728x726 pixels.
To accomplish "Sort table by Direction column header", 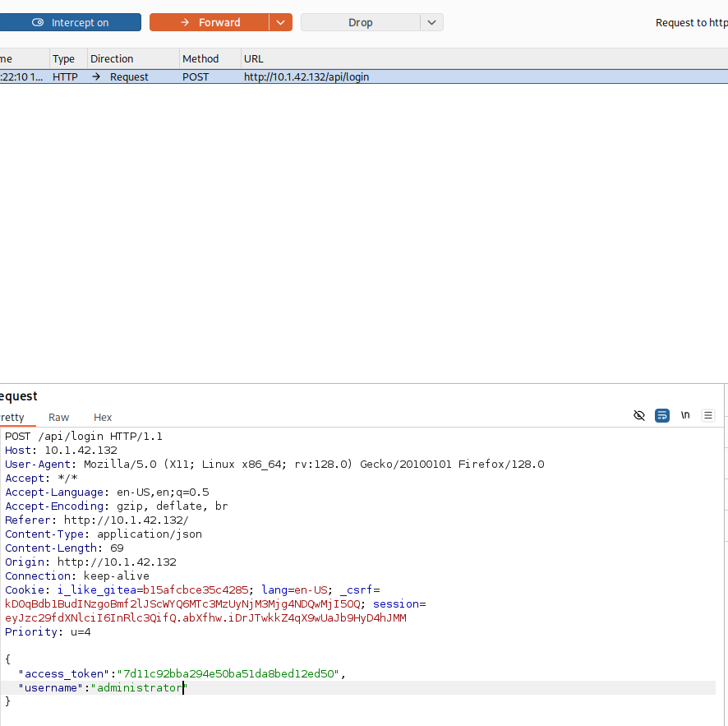I will click(x=112, y=58).
